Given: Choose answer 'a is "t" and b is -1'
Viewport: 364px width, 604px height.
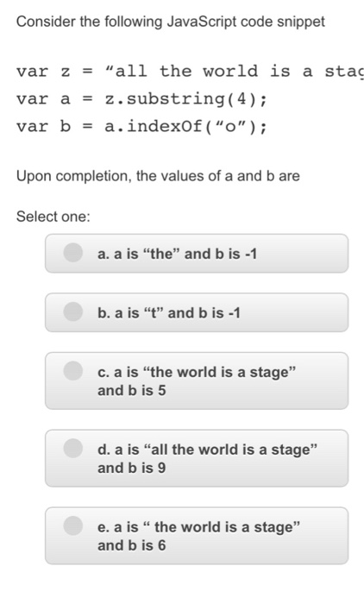Looking at the screenshot, I should [x=169, y=312].
